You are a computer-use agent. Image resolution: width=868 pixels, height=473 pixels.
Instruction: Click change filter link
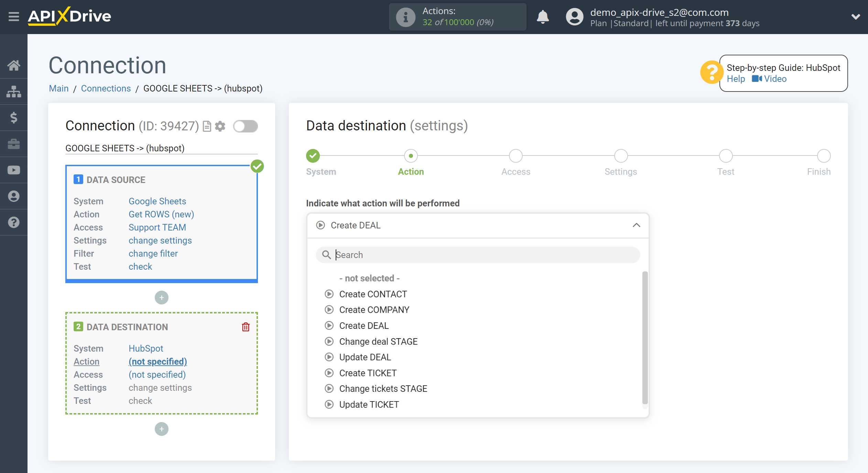(x=153, y=254)
